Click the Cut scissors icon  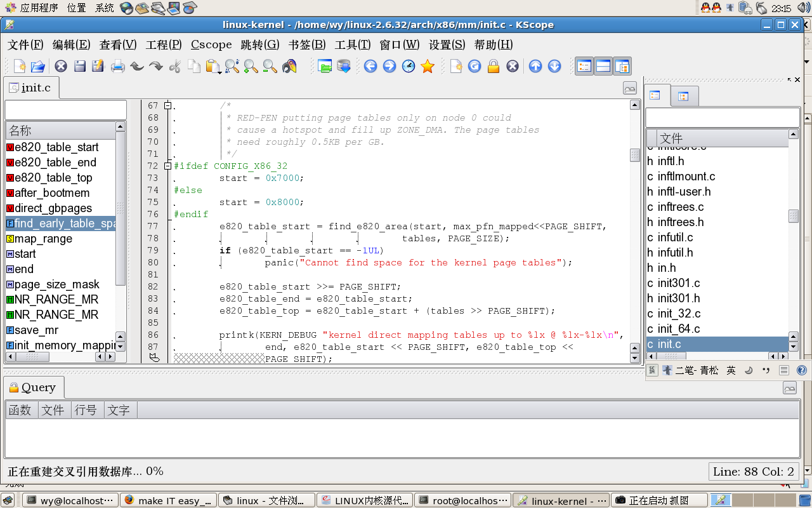pyautogui.click(x=175, y=66)
